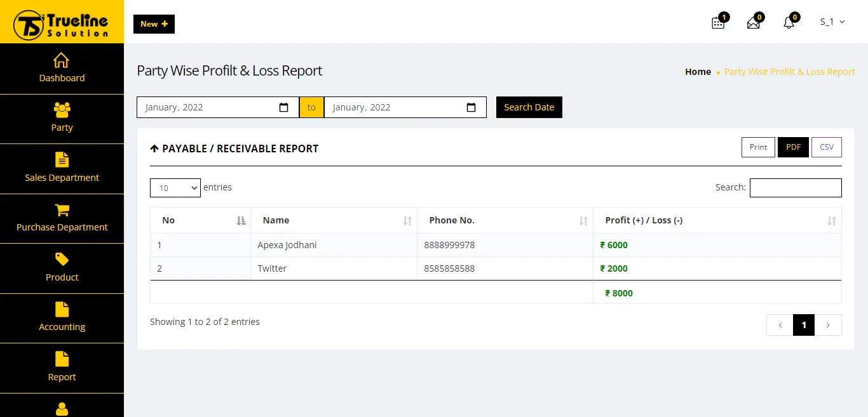Expand the S_1 user menu

(x=832, y=22)
